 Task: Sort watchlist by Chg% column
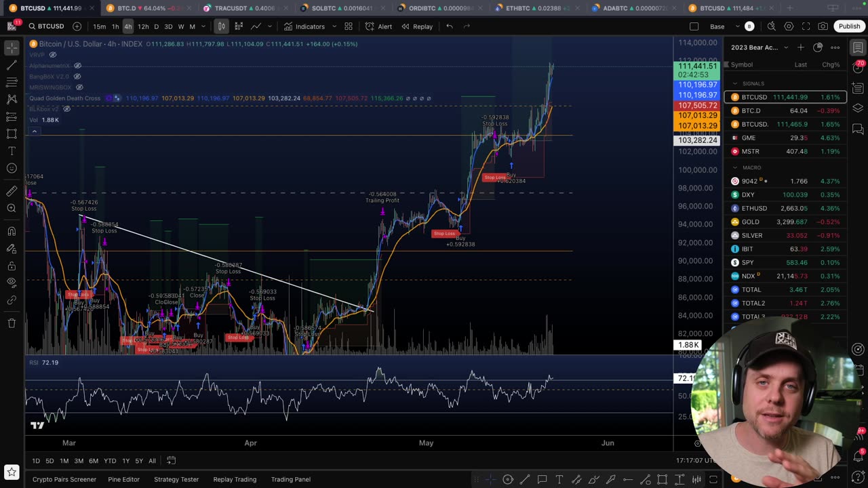point(831,64)
